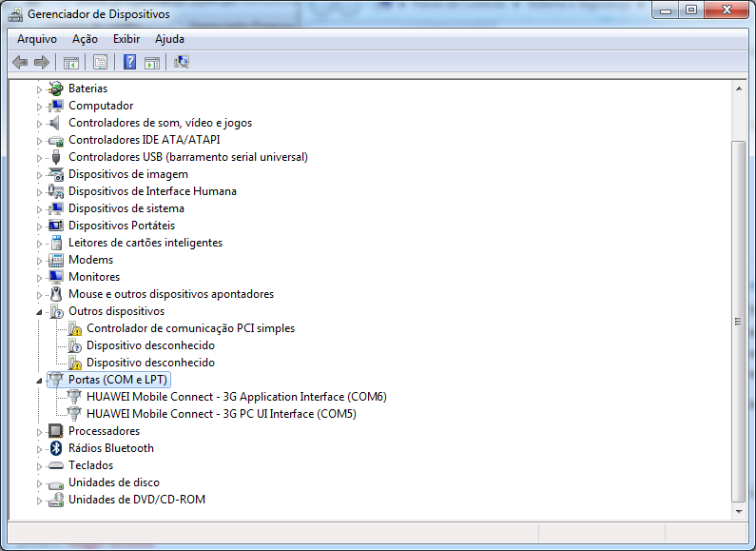Expand the Dispositivos Portáteis arrow

coord(39,226)
